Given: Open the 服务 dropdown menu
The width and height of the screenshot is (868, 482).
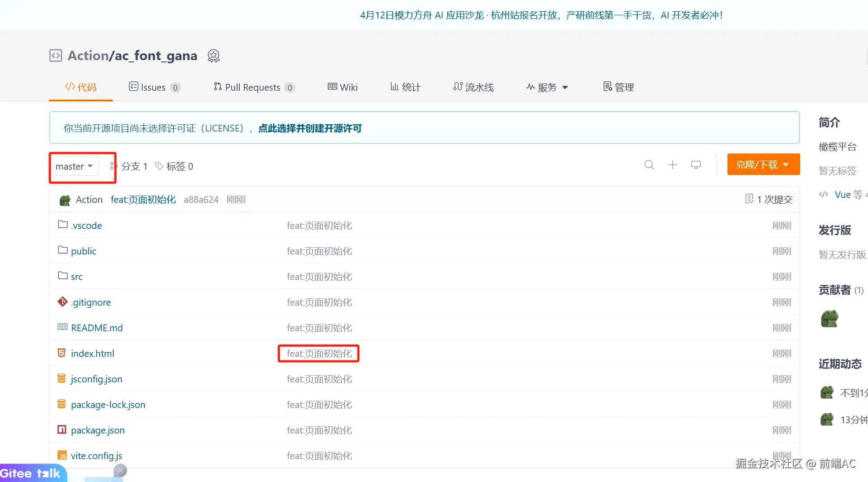Looking at the screenshot, I should point(547,87).
